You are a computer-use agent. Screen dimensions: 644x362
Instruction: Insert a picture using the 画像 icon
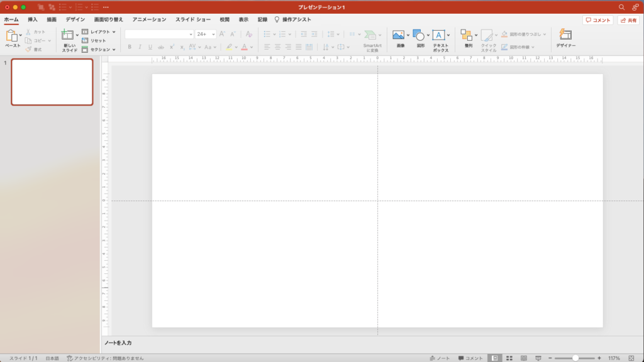[398, 36]
